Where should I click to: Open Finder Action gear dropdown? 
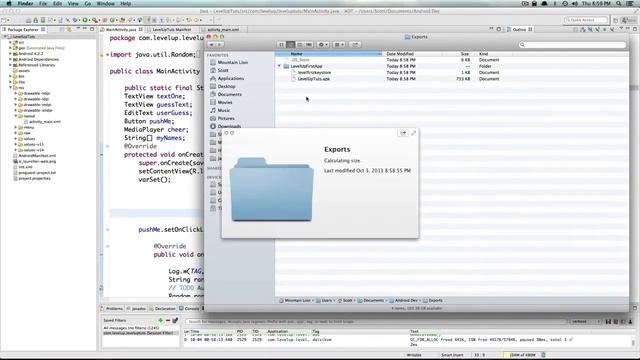[x=323, y=44]
